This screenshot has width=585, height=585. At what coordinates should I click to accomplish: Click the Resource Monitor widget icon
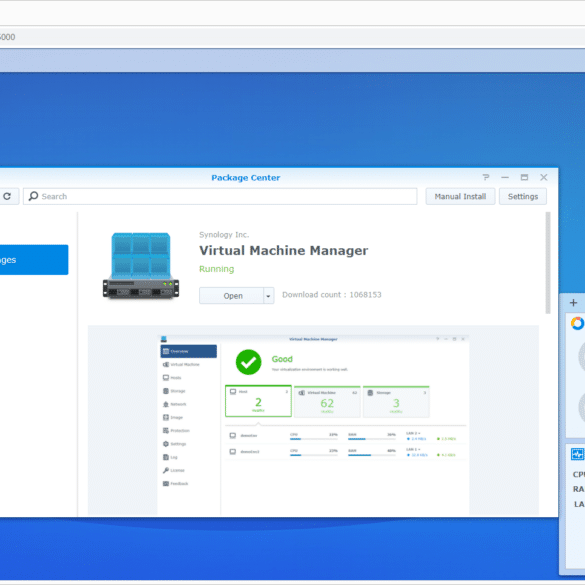coord(577,454)
